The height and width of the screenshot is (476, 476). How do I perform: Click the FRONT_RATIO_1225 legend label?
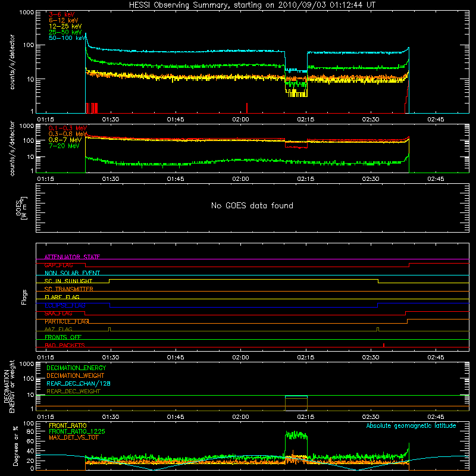(77, 431)
